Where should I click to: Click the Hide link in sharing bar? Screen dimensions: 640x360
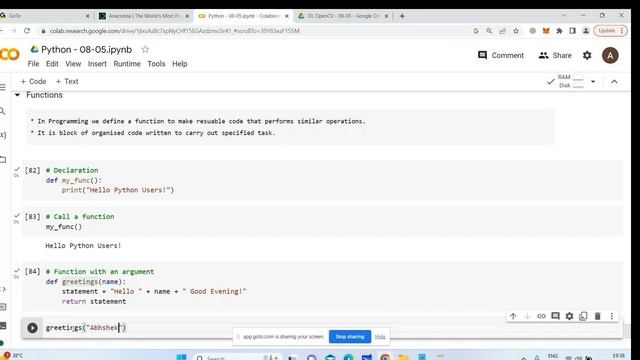(x=380, y=336)
